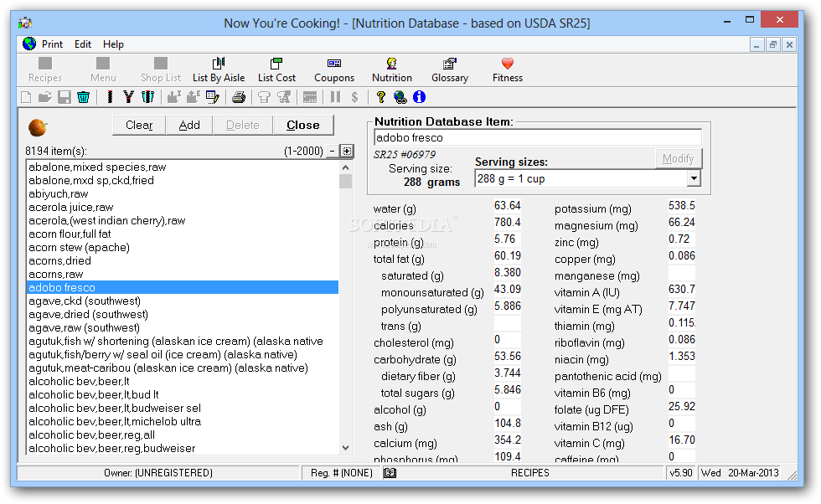Open the Glossary
This screenshot has width=821, height=504.
point(449,70)
